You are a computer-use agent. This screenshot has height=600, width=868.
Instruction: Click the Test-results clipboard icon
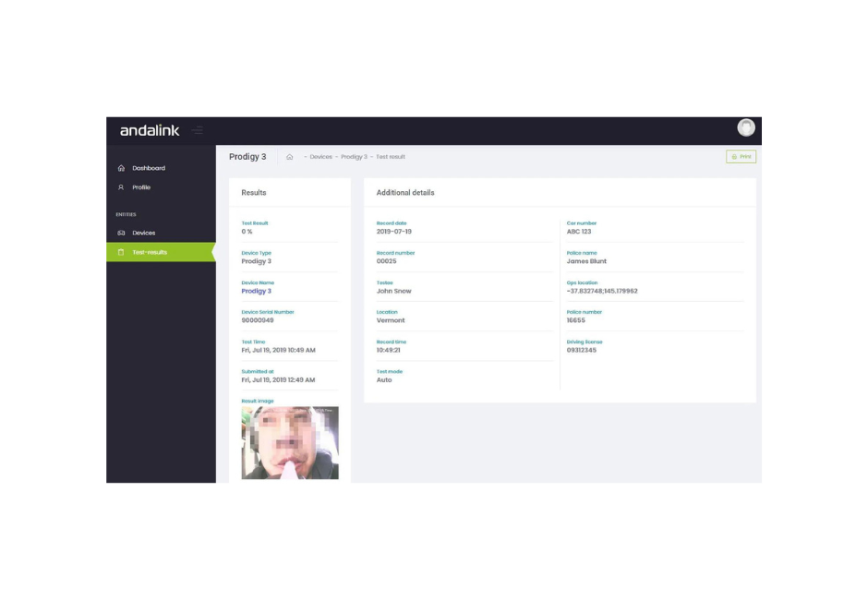[121, 252]
